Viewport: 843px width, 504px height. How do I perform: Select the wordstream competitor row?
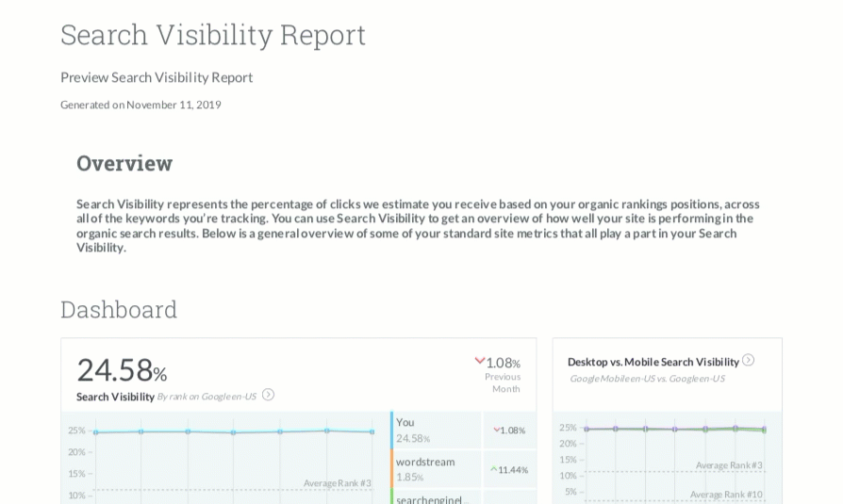[x=436, y=468]
